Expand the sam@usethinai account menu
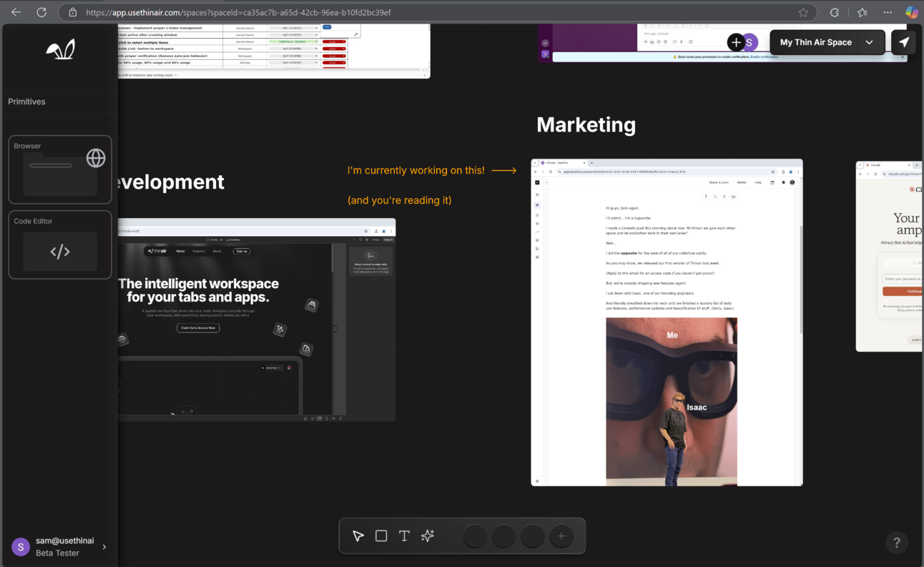The width and height of the screenshot is (924, 567). 104,547
